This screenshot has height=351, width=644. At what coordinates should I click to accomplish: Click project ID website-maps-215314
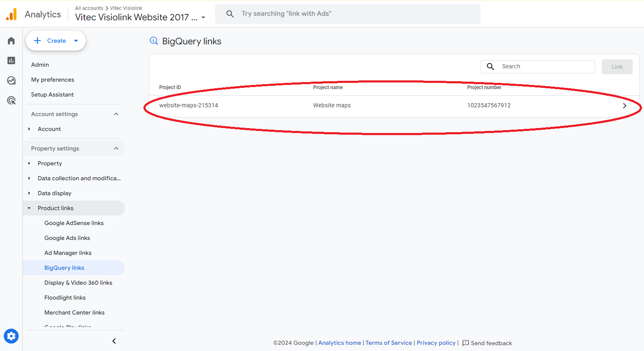189,105
